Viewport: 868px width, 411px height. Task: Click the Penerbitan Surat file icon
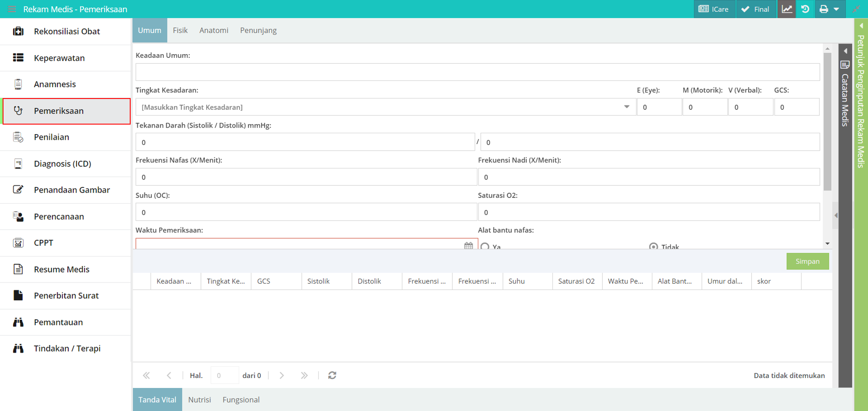(x=18, y=296)
